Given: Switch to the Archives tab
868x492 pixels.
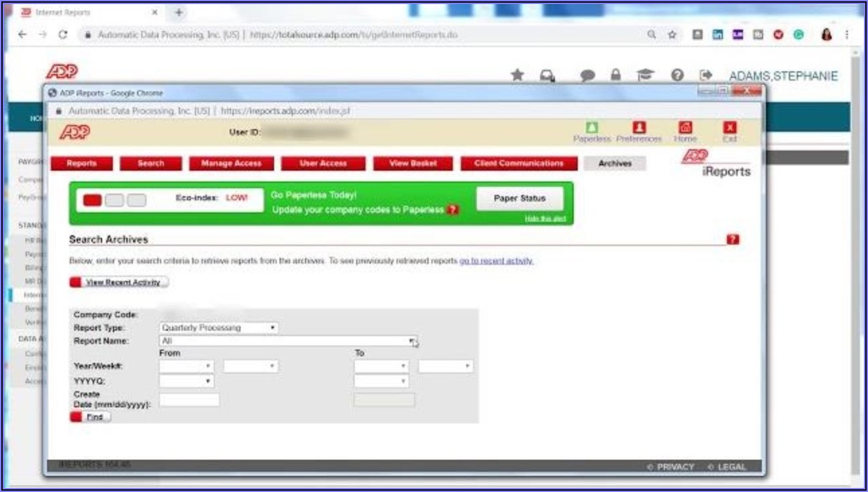Looking at the screenshot, I should (615, 163).
